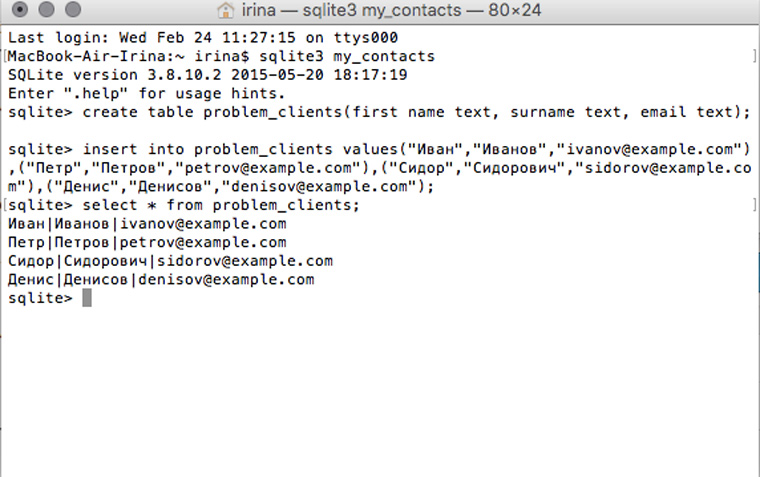760x477 pixels.
Task: Click the right bracket mark on the select line
Action: coord(751,204)
